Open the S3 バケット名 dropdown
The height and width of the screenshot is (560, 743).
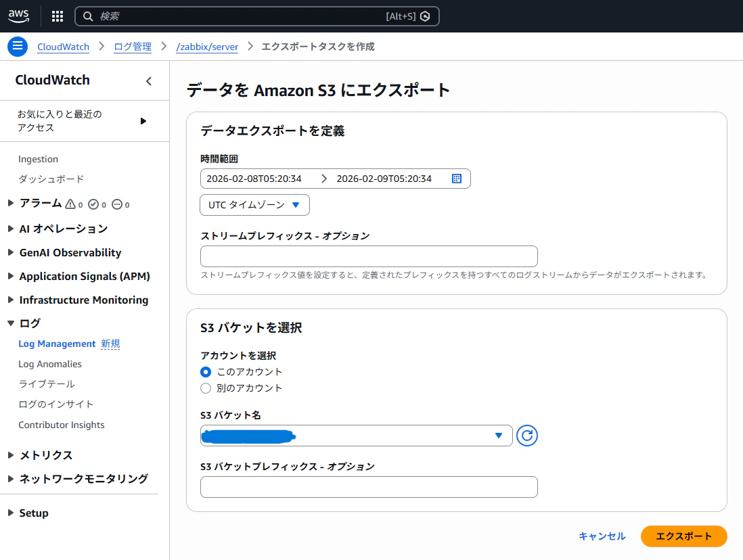click(357, 436)
